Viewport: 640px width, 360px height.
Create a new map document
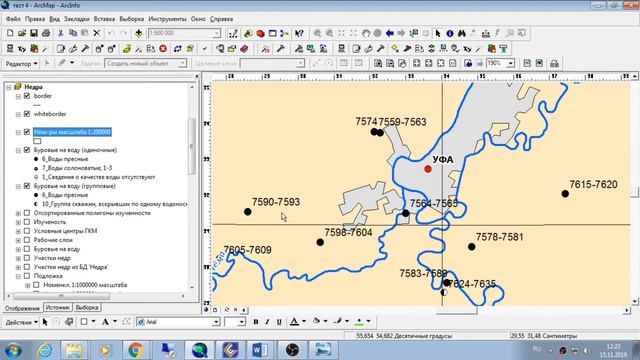tap(10, 33)
